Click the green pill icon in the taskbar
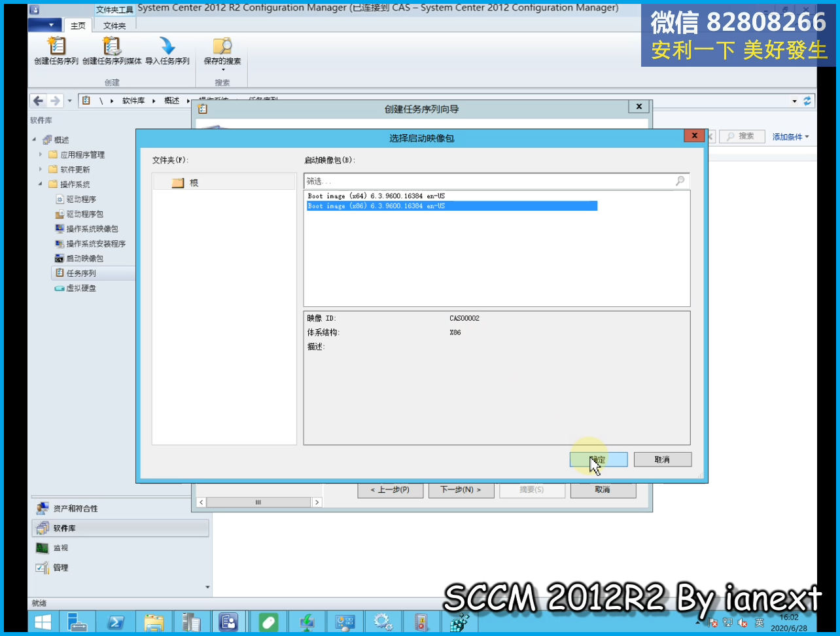Screen dimensions: 840x636 pyautogui.click(x=269, y=622)
